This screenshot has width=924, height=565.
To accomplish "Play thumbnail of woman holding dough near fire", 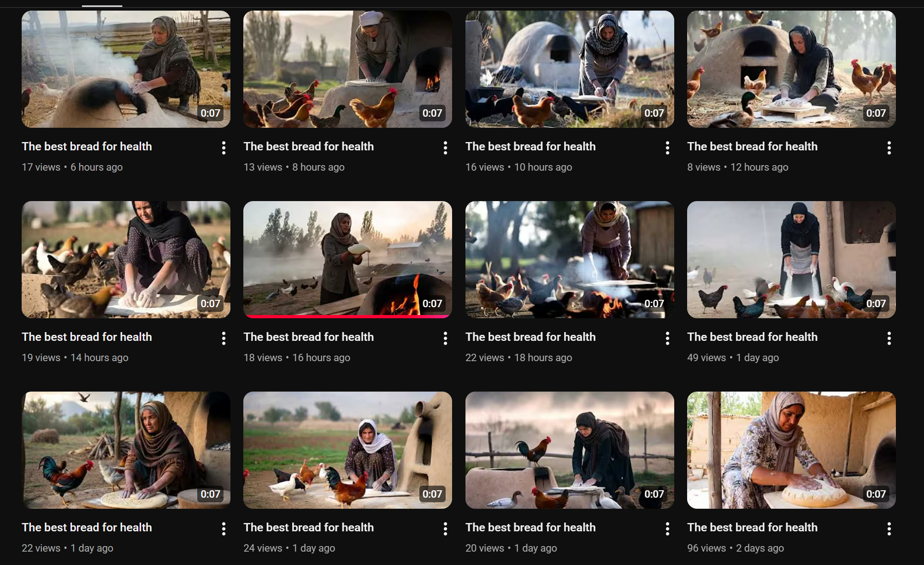I will 347,259.
